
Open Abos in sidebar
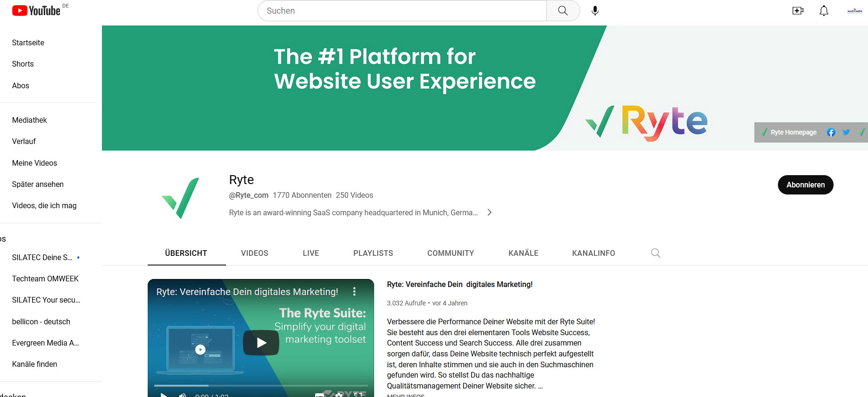(21, 85)
